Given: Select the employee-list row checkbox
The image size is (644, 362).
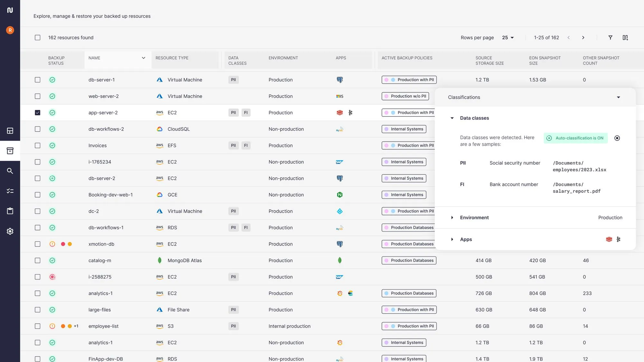Looking at the screenshot, I should click(38, 326).
